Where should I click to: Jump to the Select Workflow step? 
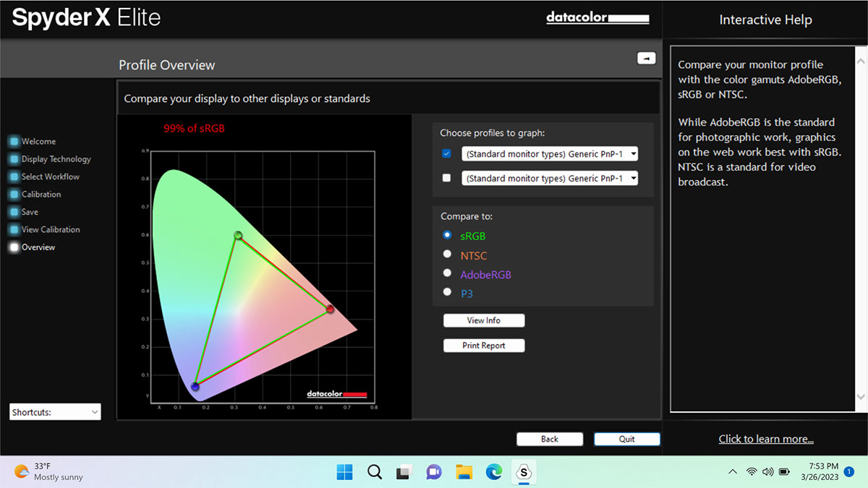tap(51, 176)
